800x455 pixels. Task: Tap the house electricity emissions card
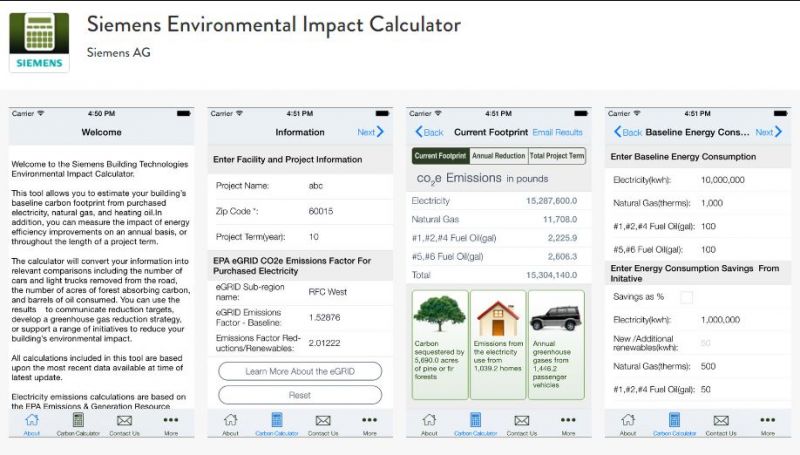[x=498, y=344]
